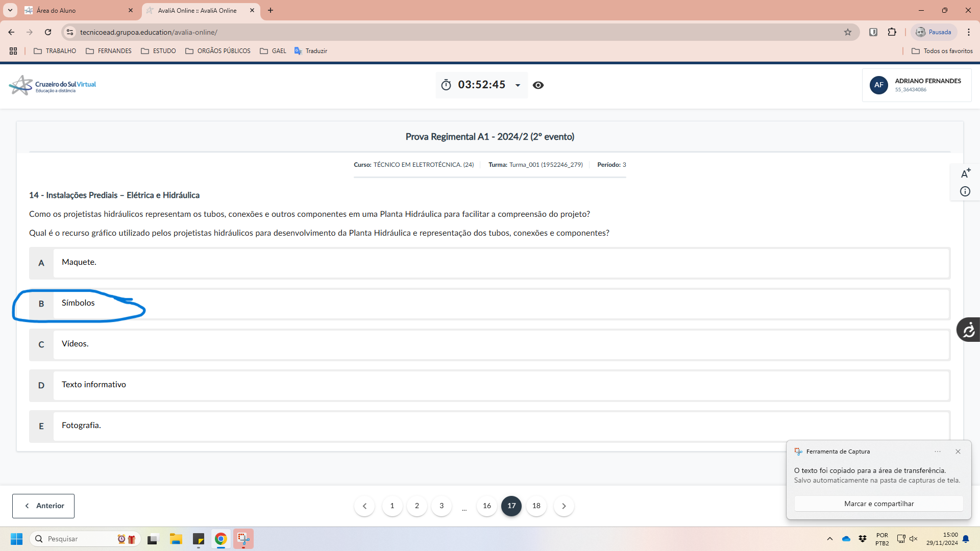Click the AF user avatar

tap(878, 85)
